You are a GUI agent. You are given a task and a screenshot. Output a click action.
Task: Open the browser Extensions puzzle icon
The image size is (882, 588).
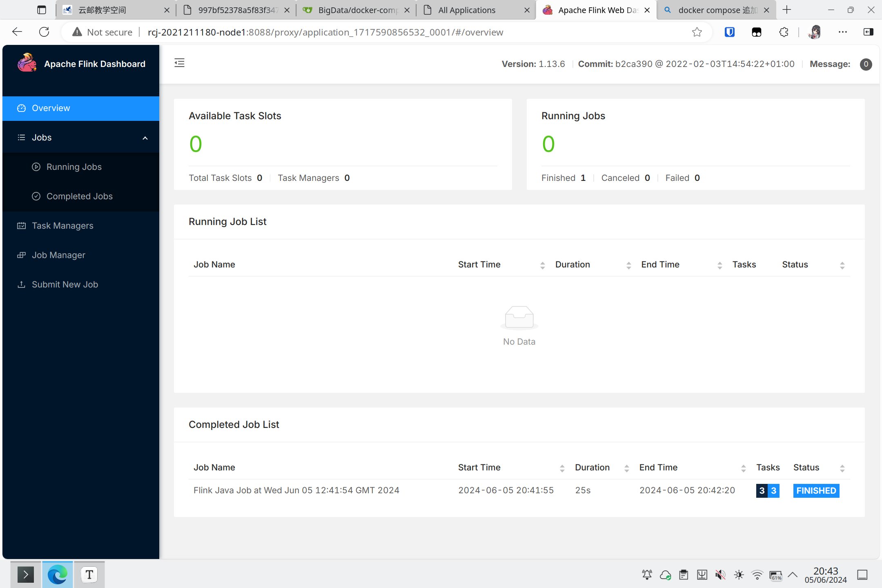[x=784, y=32]
